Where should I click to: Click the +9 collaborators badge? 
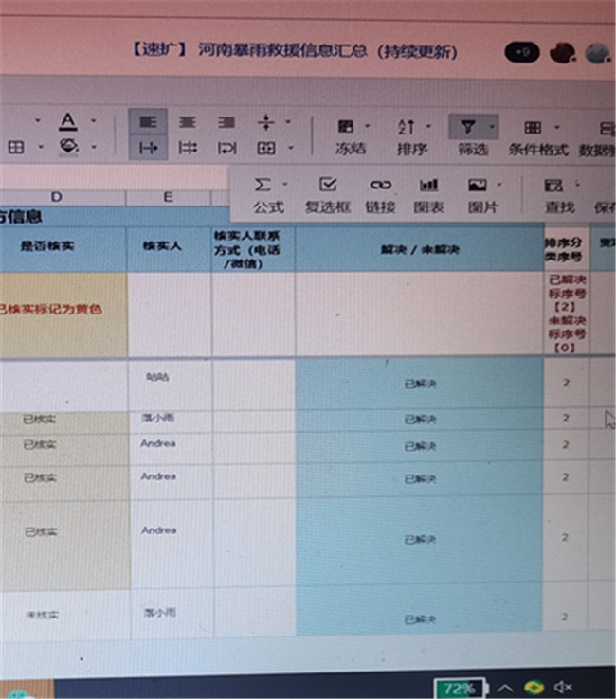[522, 53]
